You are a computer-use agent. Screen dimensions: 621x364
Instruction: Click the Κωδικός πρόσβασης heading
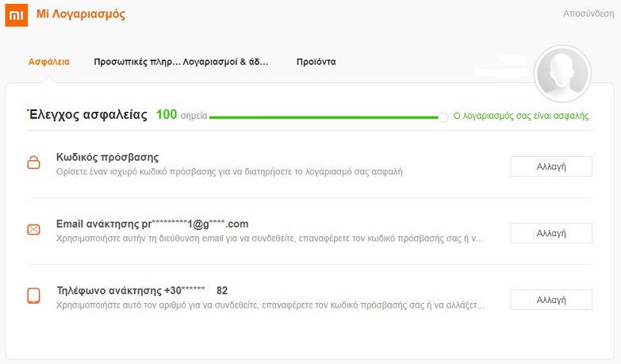[x=108, y=157]
